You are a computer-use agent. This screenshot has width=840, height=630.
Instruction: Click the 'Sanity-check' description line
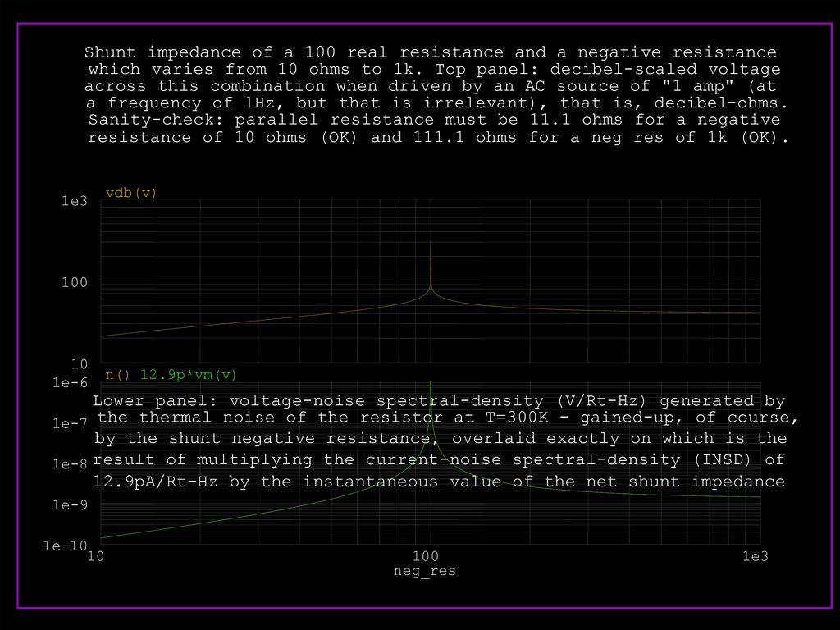(435, 120)
